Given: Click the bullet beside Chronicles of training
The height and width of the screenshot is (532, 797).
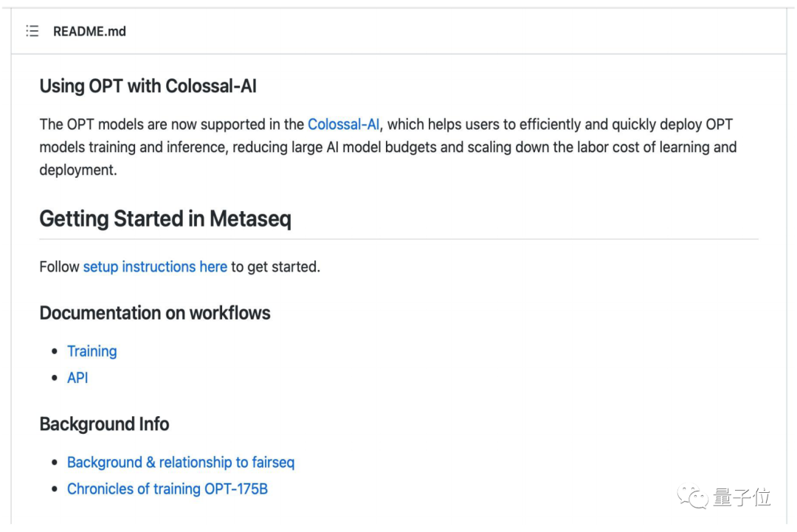Looking at the screenshot, I should click(55, 488).
